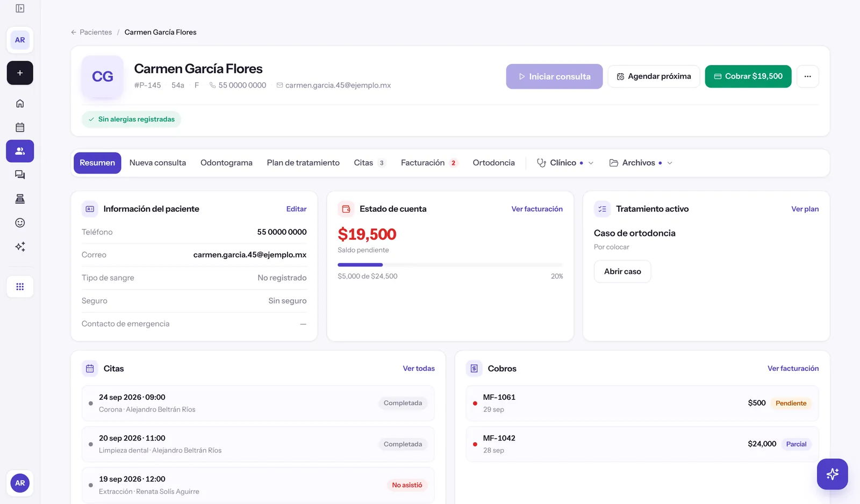The image size is (860, 504).
Task: Click the Pacientes breadcrumb link
Action: (x=96, y=32)
